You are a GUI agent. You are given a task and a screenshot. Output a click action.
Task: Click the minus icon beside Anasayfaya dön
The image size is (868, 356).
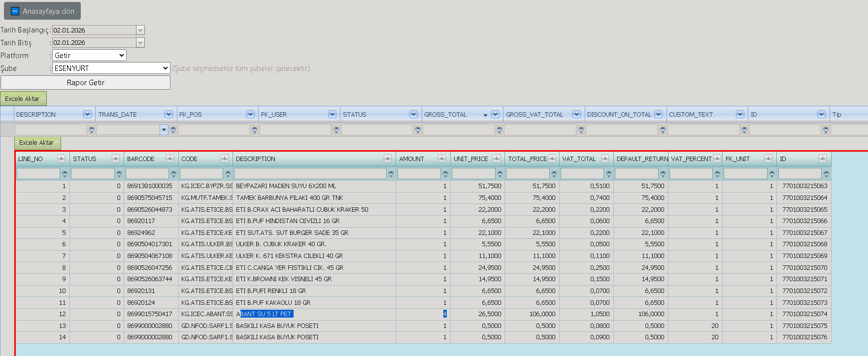[x=15, y=11]
